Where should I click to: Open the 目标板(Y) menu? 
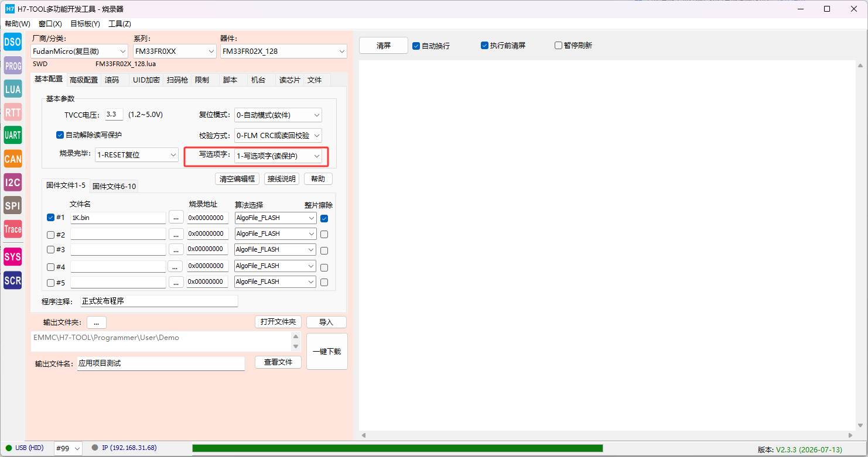(x=86, y=24)
